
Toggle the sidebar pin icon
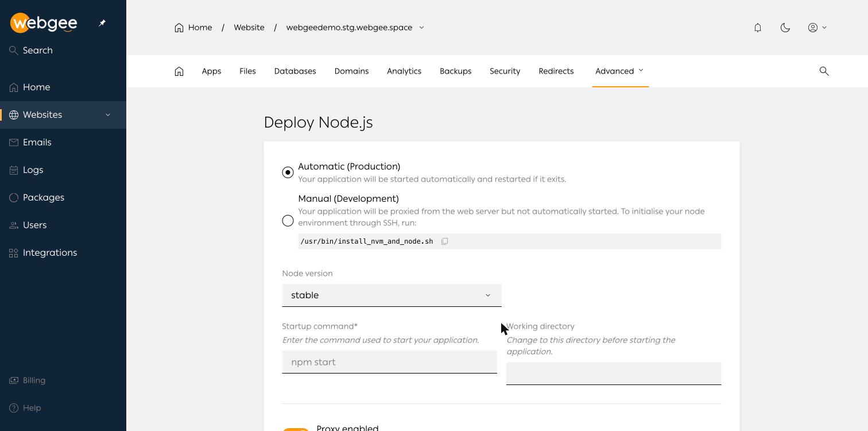pyautogui.click(x=102, y=23)
